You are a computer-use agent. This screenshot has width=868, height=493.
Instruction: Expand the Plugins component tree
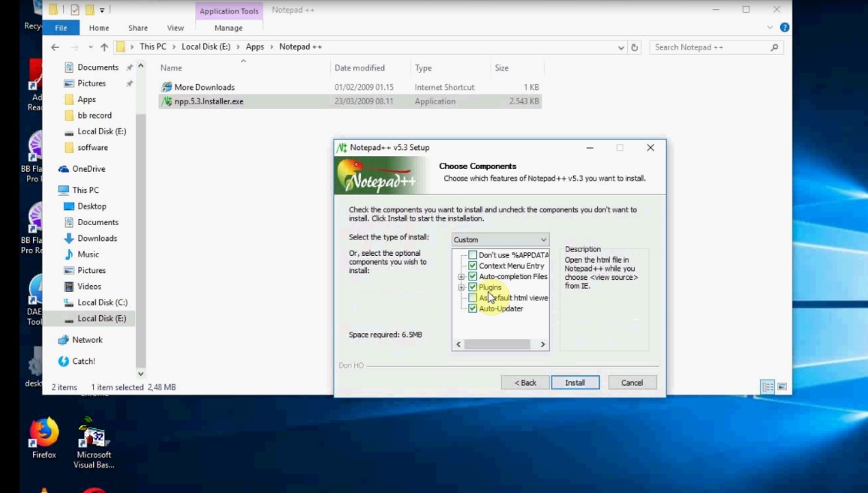(461, 287)
